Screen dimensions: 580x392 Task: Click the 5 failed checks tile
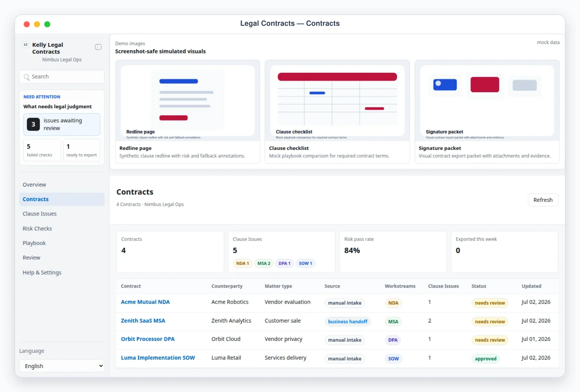click(x=42, y=150)
